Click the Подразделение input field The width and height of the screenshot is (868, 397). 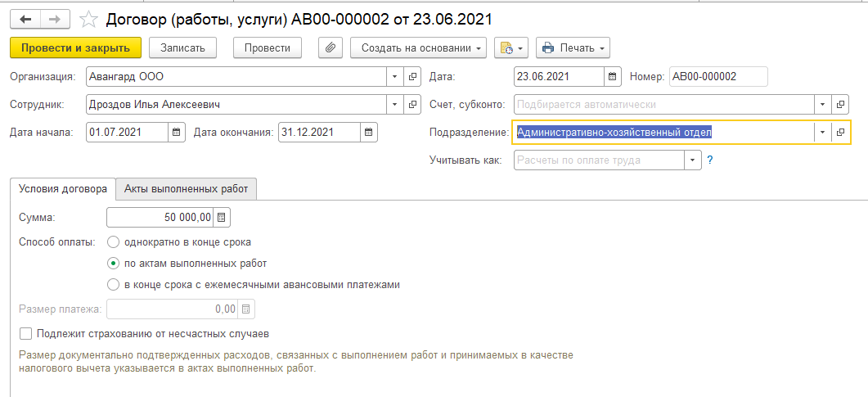[663, 133]
